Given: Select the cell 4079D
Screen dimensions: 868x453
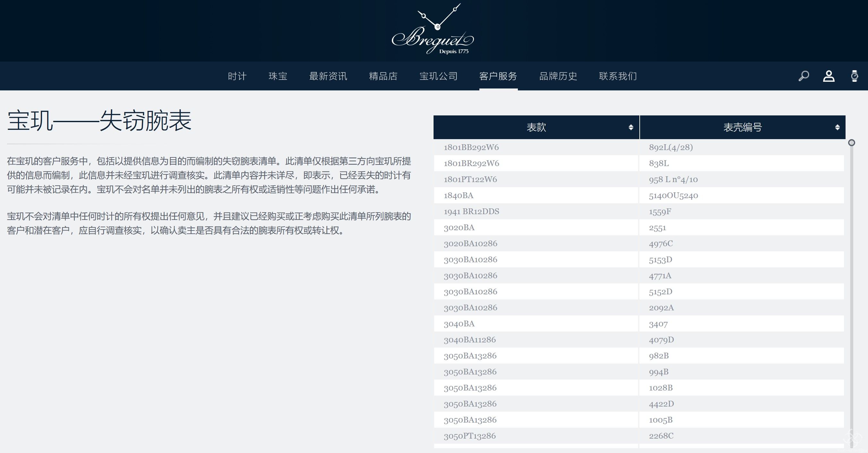Looking at the screenshot, I should click(742, 340).
